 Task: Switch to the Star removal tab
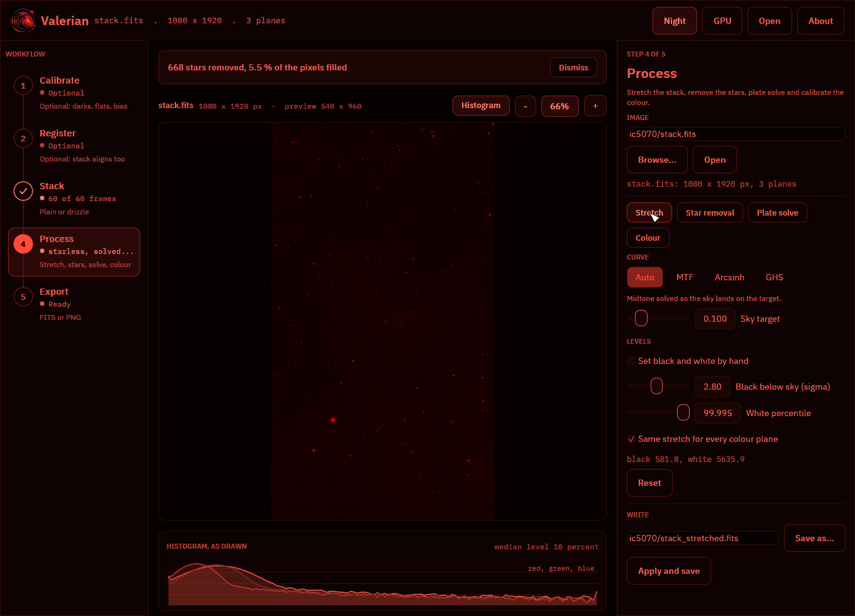[710, 212]
